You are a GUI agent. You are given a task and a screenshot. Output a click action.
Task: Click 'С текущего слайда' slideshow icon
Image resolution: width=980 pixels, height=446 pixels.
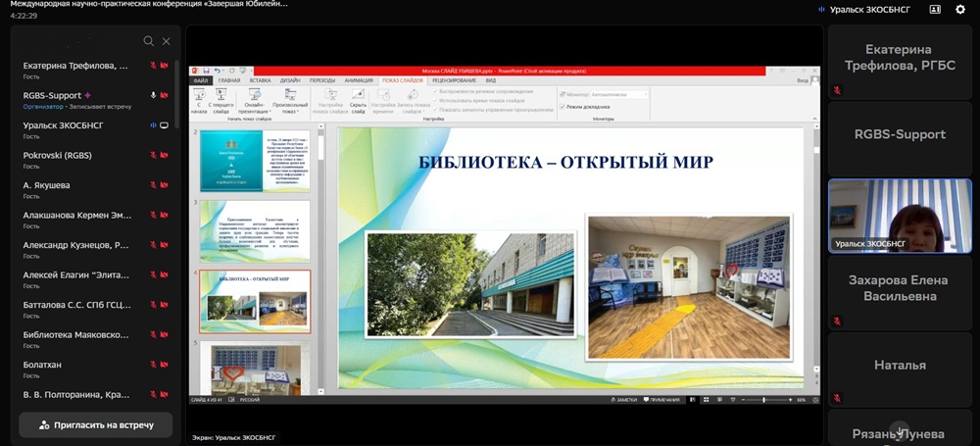223,96
